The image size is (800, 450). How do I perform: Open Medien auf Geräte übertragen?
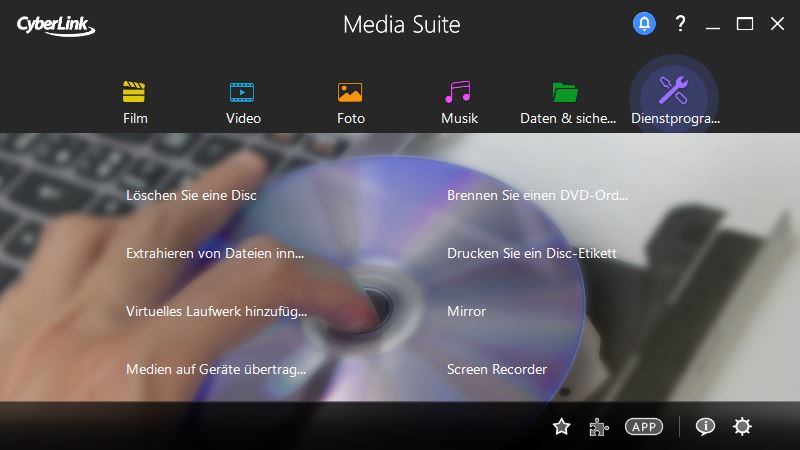tap(216, 369)
